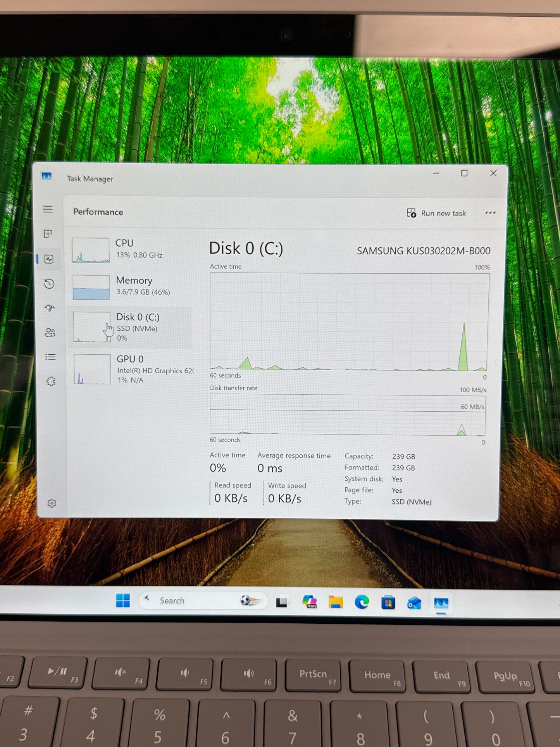Viewport: 560px width, 747px height.
Task: Open the Task Manager hamburger navigation menu
Action: tap(48, 209)
